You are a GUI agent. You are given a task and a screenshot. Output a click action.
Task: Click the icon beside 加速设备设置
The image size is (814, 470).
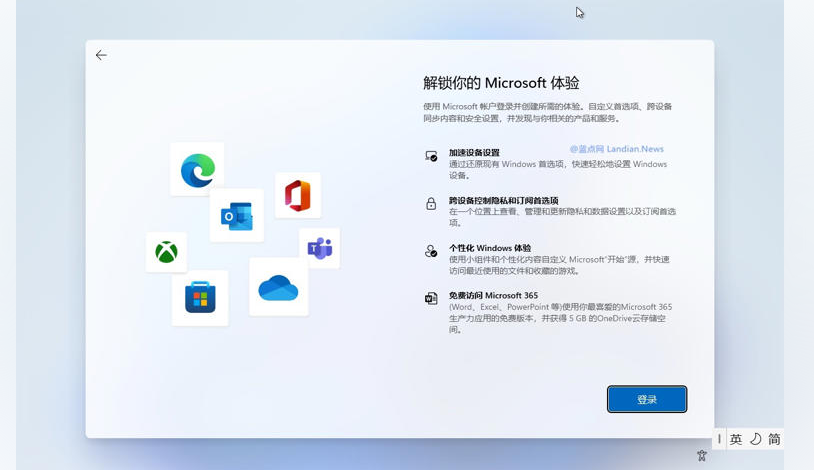click(431, 157)
